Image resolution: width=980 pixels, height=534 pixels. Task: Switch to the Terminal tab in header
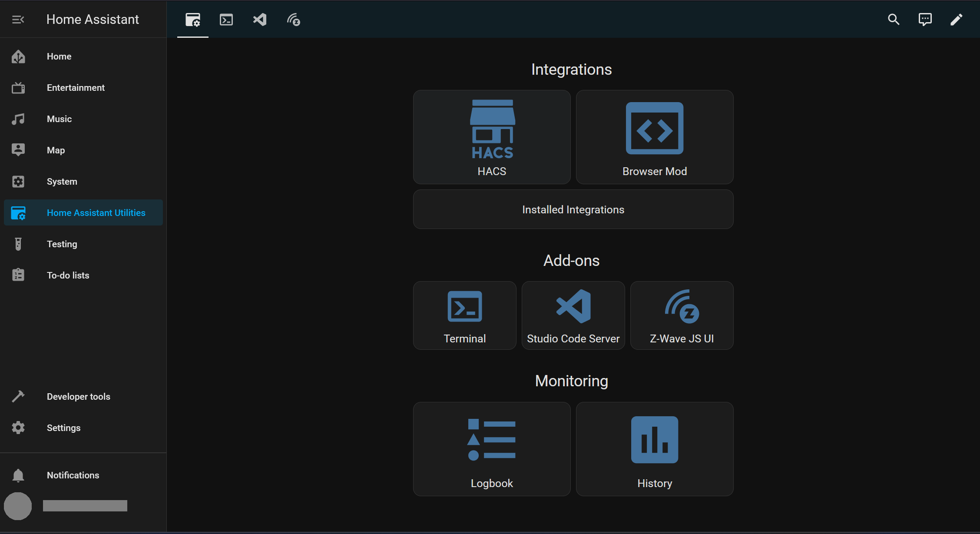pos(226,20)
